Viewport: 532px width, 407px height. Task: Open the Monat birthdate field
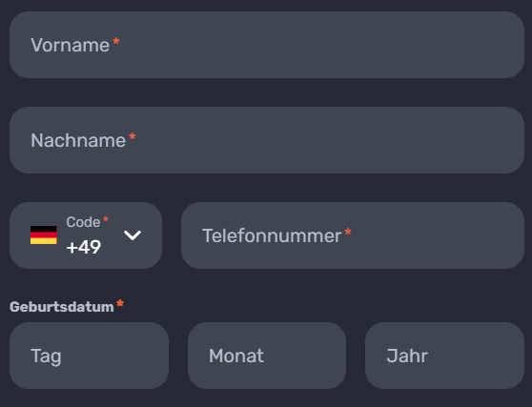(267, 356)
